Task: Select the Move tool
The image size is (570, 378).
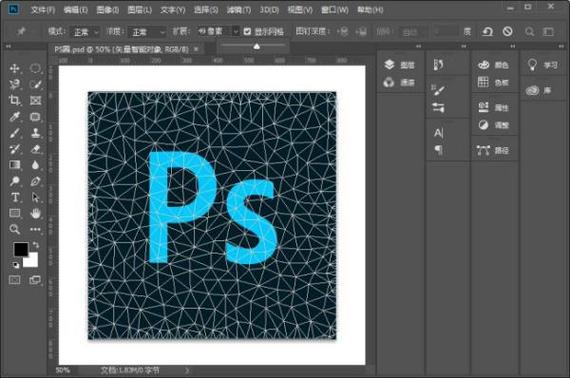Action: pos(15,68)
